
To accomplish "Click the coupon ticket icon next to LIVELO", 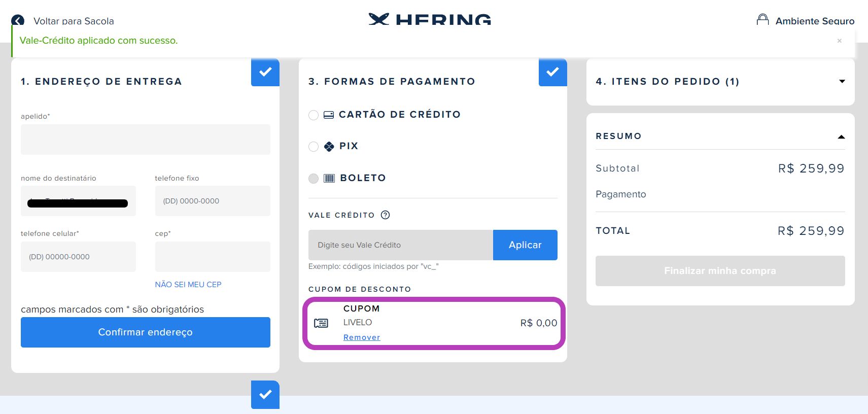I will pyautogui.click(x=321, y=323).
